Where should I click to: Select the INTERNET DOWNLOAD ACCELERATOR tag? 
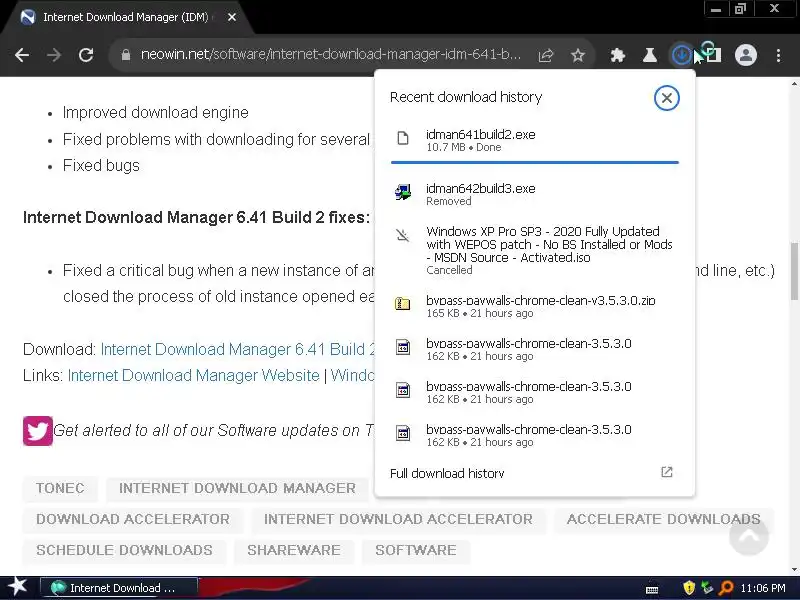pos(398,519)
